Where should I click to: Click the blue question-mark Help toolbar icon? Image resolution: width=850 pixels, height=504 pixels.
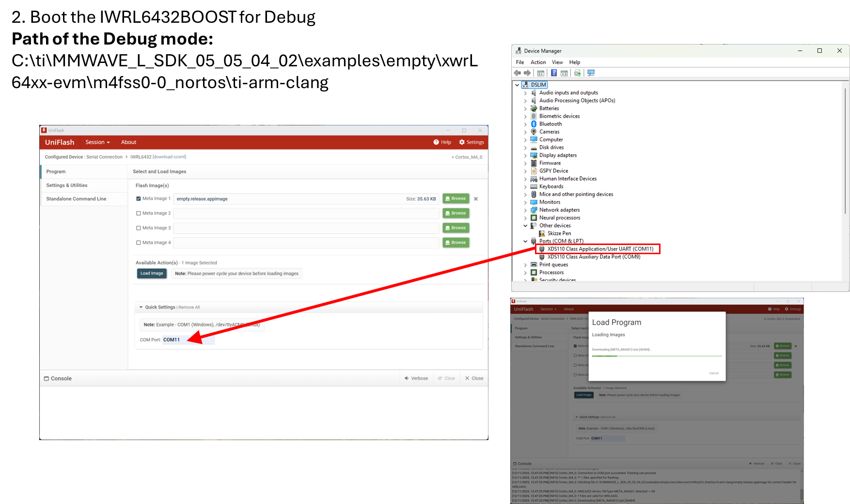pyautogui.click(x=554, y=73)
